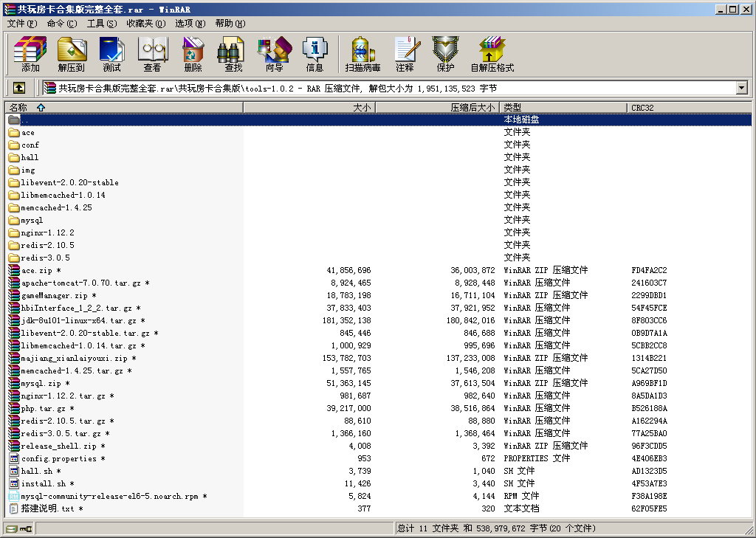Click the 扫描病毒 (Virus Scan) icon

point(362,54)
